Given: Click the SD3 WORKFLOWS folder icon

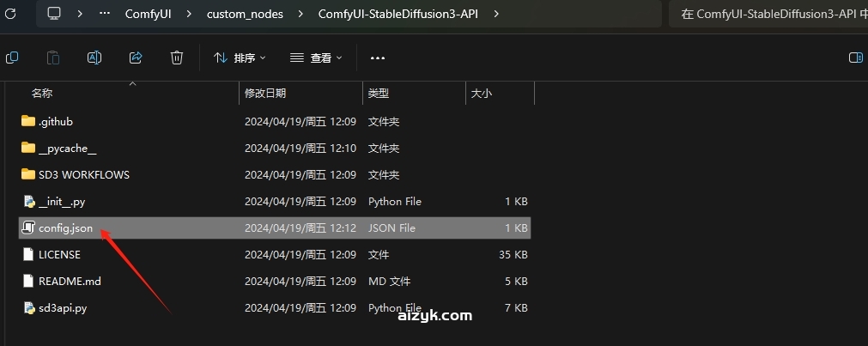Looking at the screenshot, I should coord(28,173).
